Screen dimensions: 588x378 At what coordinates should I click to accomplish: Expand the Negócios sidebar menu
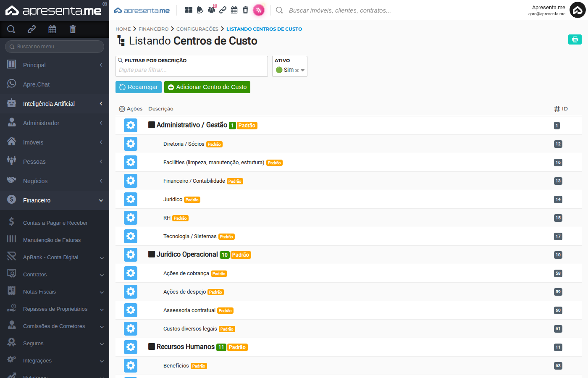click(x=55, y=181)
